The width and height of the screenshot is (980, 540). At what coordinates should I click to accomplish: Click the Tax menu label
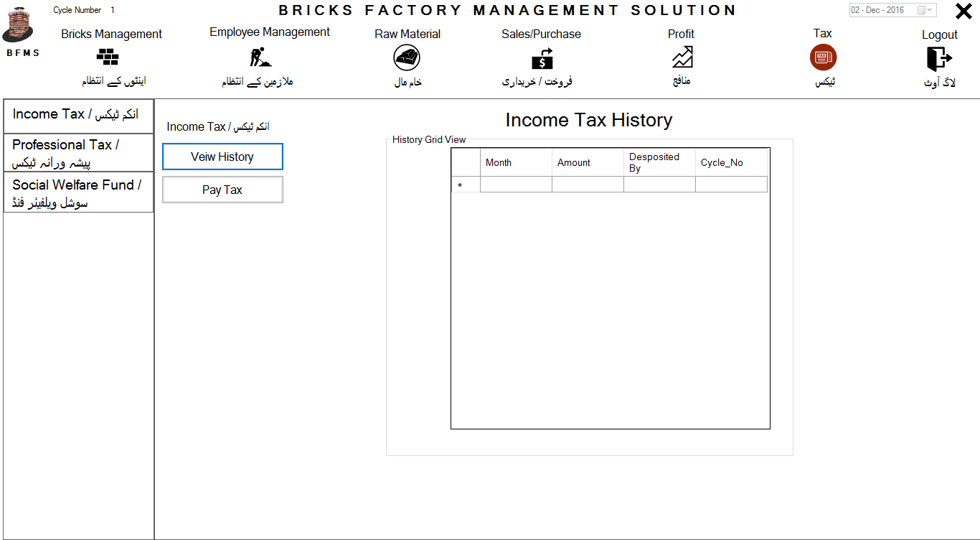click(822, 33)
